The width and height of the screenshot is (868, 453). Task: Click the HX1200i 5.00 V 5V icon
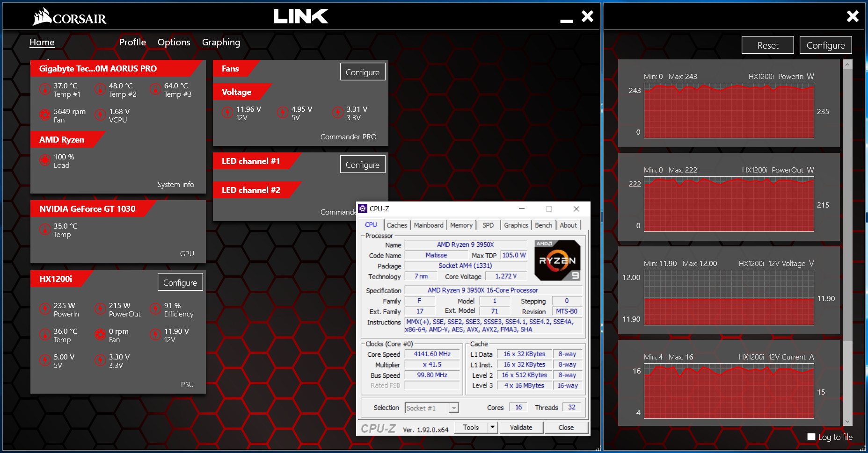click(x=45, y=360)
